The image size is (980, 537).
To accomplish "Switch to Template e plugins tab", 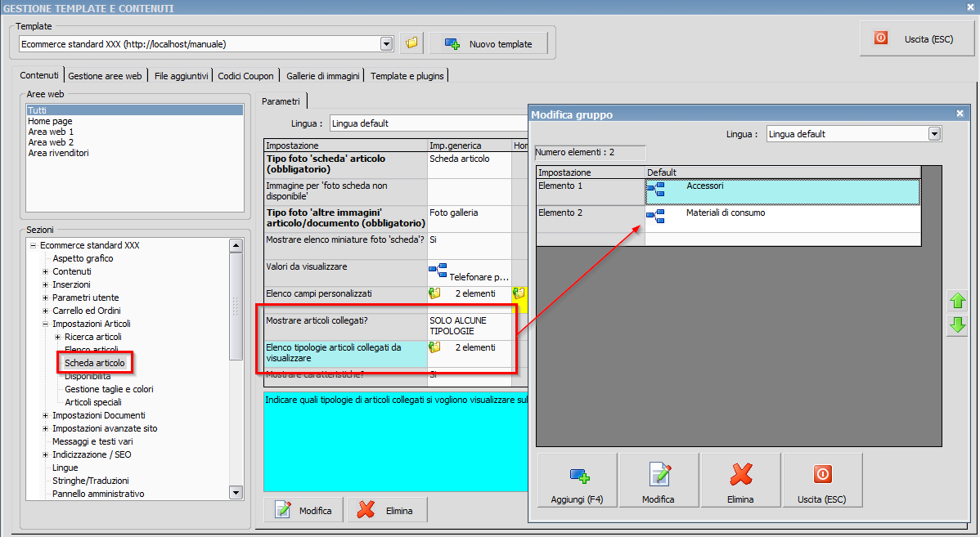I will coord(407,76).
